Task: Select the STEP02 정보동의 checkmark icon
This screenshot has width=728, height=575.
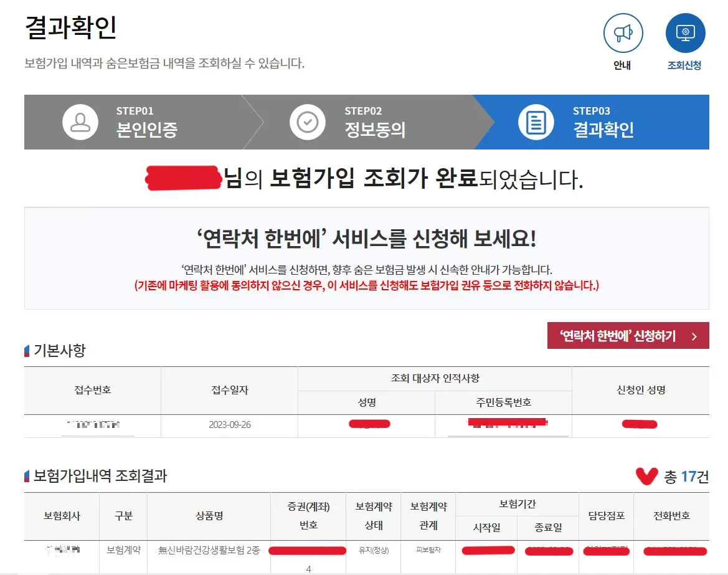Action: pos(309,122)
